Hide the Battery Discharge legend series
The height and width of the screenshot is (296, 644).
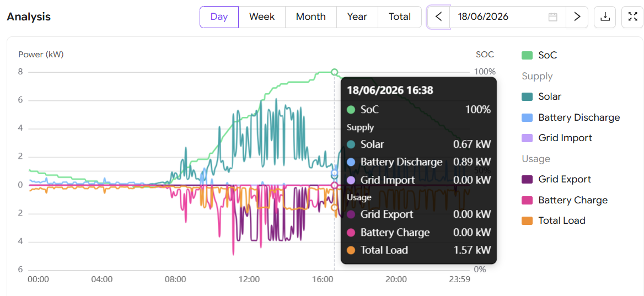571,117
